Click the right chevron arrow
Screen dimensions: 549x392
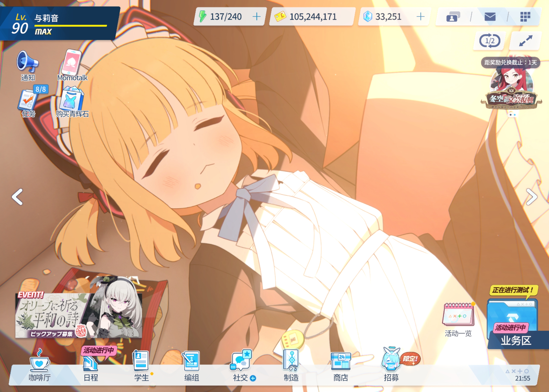(x=531, y=197)
